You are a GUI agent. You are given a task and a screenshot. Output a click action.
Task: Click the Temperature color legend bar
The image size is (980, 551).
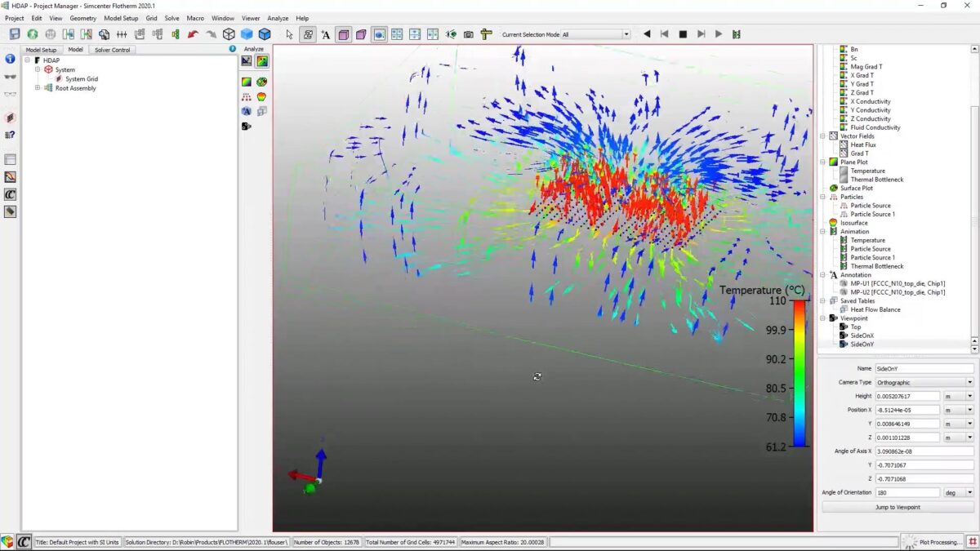(x=800, y=374)
